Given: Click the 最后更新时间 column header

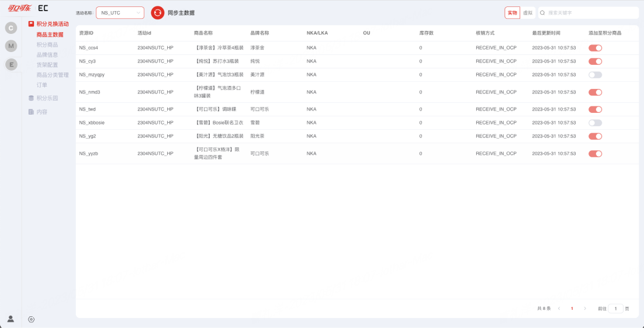Looking at the screenshot, I should pos(546,33).
